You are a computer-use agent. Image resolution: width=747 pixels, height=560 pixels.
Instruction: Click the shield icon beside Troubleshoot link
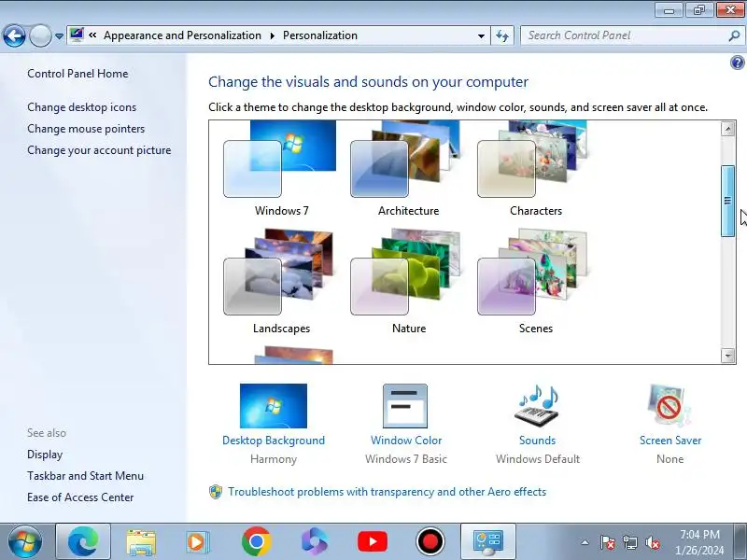[216, 492]
